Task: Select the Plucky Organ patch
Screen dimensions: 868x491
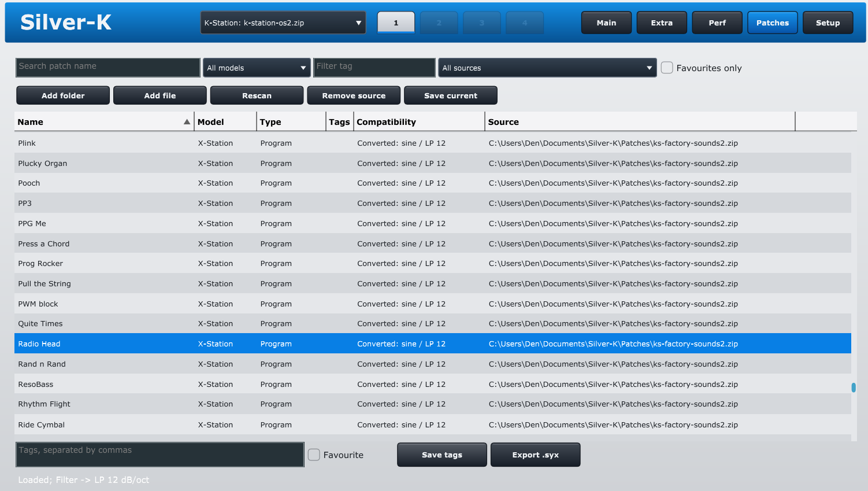Action: coord(433,163)
